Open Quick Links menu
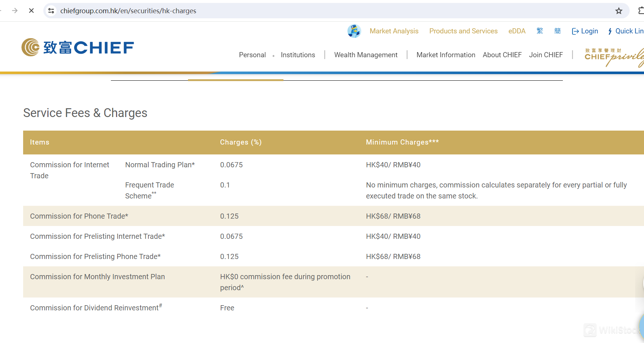Screen dimensions: 644x343 click(x=626, y=31)
